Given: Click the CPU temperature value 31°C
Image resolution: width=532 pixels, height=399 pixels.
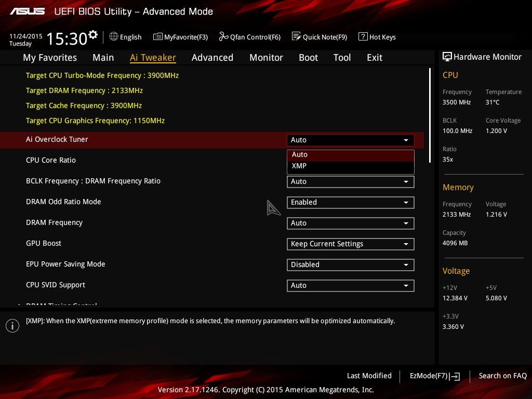Looking at the screenshot, I should point(493,102).
